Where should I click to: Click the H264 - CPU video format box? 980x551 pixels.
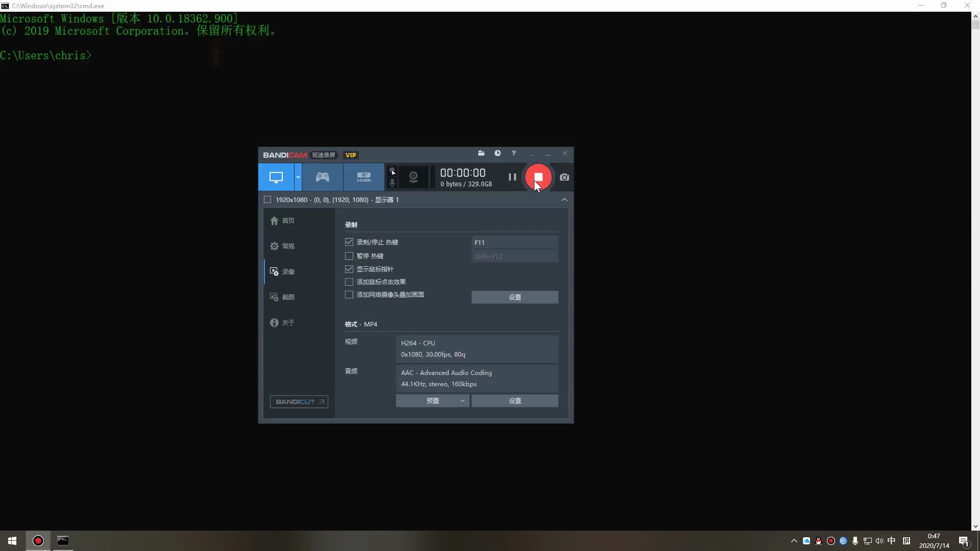(x=477, y=348)
